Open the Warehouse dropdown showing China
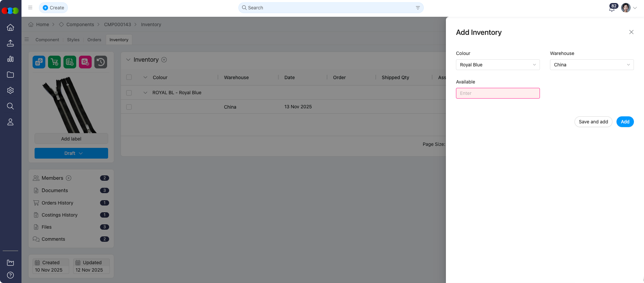 (x=592, y=65)
